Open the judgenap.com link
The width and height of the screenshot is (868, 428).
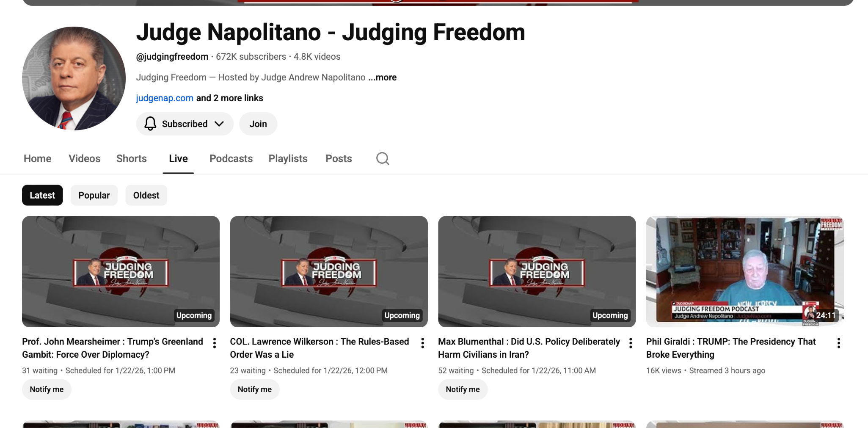(x=165, y=98)
